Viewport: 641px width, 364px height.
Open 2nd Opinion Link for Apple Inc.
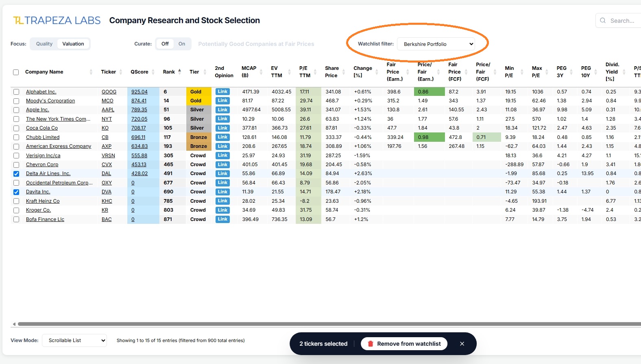click(222, 110)
